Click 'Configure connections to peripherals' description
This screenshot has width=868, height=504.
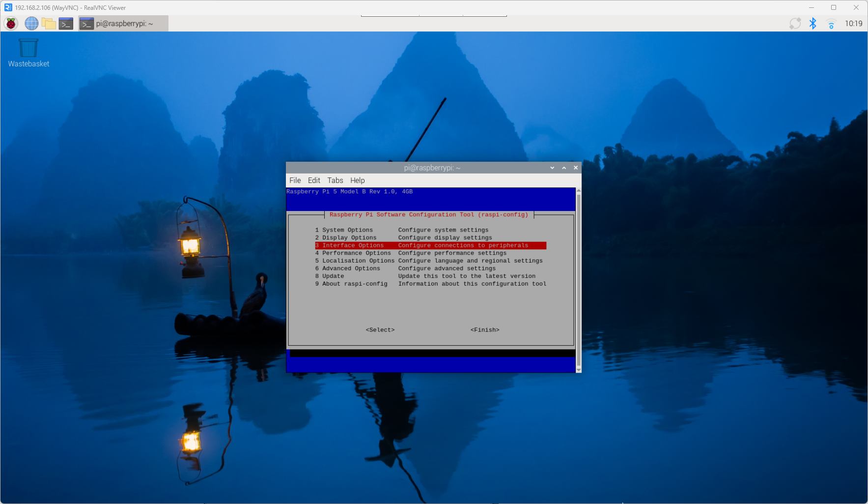pyautogui.click(x=463, y=245)
